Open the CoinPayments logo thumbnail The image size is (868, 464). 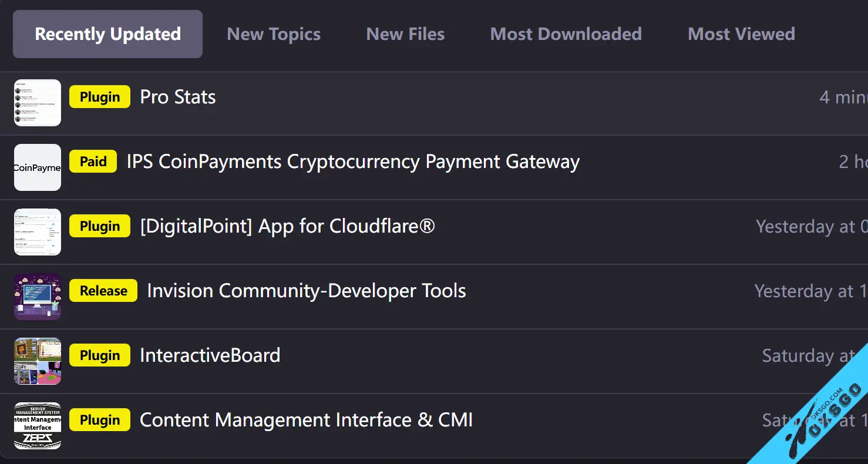click(38, 167)
